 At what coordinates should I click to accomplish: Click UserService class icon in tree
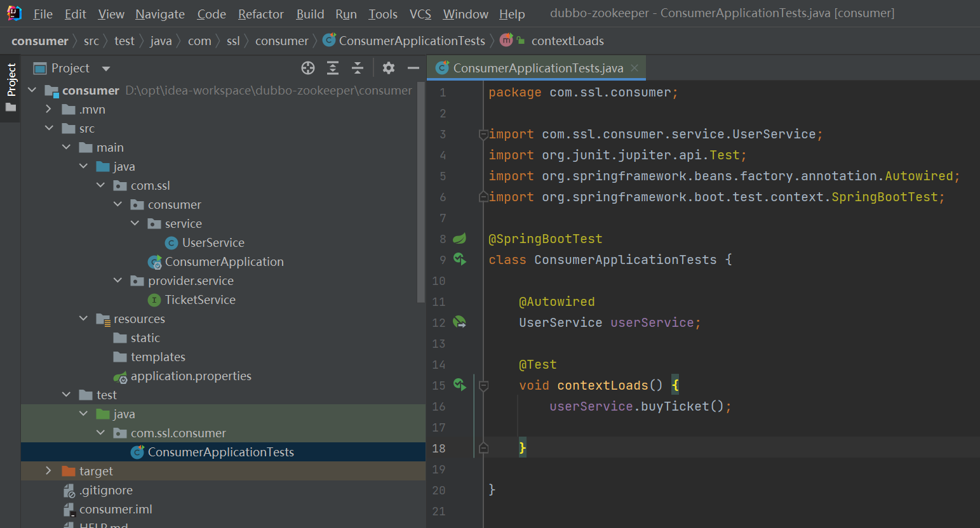(x=171, y=243)
